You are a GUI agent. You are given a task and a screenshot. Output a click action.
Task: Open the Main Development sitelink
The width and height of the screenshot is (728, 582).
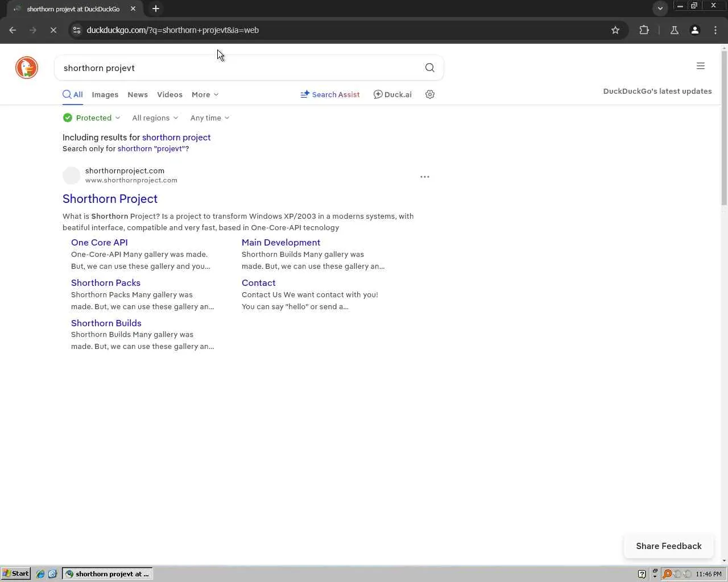pos(281,243)
